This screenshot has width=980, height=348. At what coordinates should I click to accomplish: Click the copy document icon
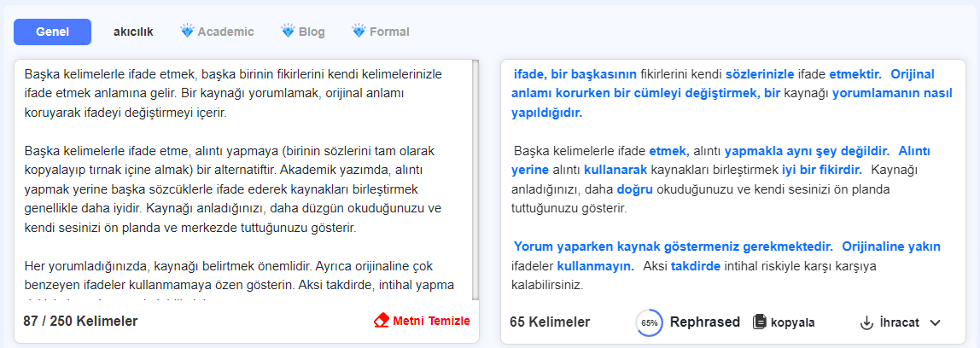[760, 322]
